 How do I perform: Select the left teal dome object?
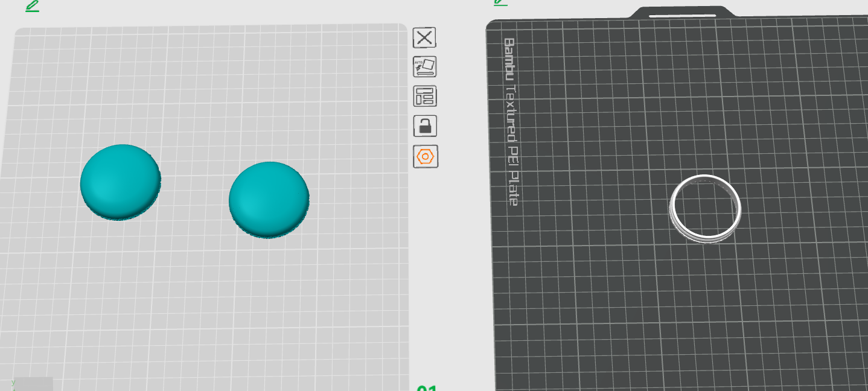coord(121,182)
